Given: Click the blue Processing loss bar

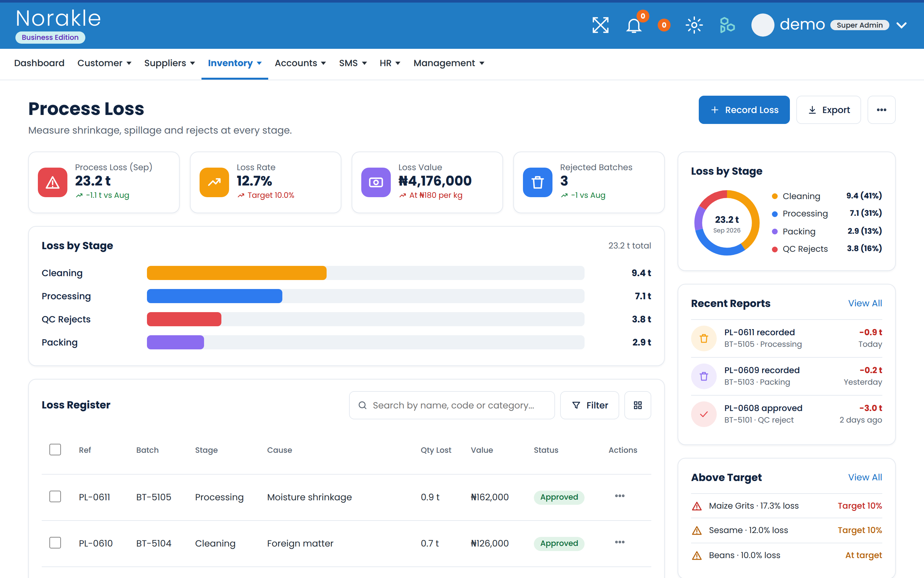Looking at the screenshot, I should (214, 296).
